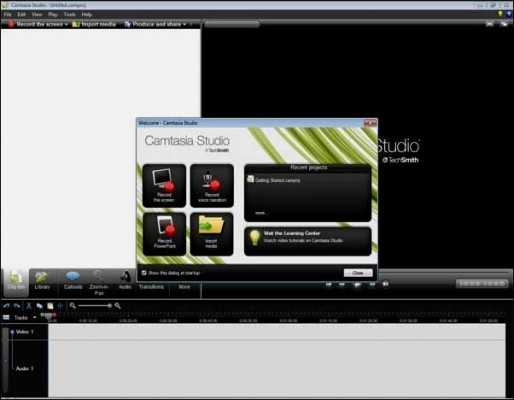The width and height of the screenshot is (514, 400).
Task: Open the Help menu
Action: (x=86, y=14)
